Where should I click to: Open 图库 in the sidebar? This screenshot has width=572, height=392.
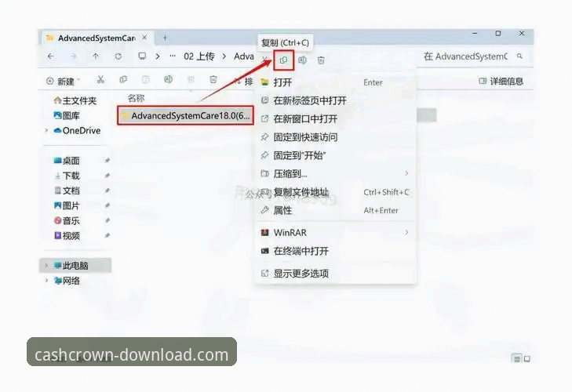67,115
